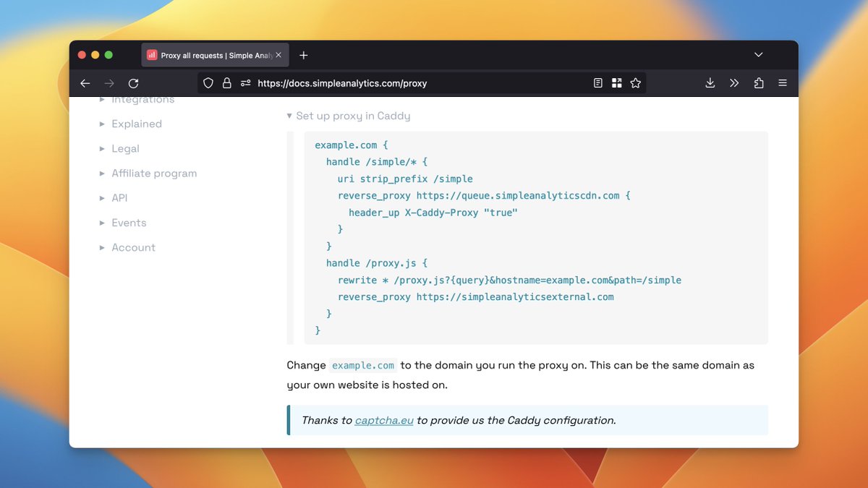The image size is (868, 488).
Task: Click the simpleanalyticsexternal.com reverse_proxy line
Action: [x=475, y=296]
